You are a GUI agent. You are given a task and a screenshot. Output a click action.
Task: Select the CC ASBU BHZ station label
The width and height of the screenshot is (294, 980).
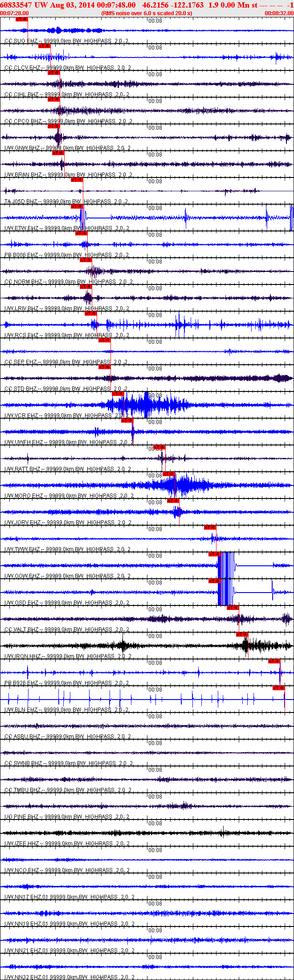[68, 737]
